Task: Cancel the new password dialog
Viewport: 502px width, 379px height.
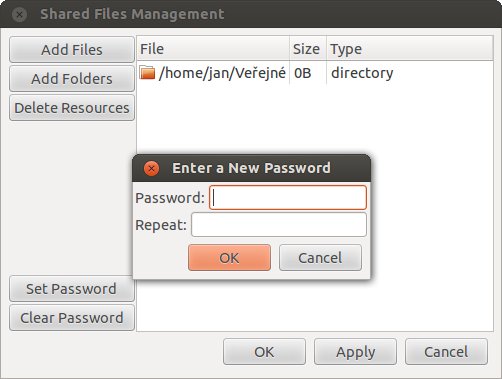Action: point(320,258)
